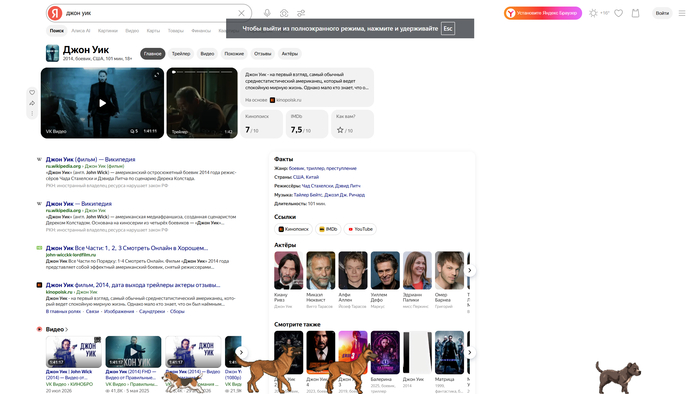Open Микаэл Нюквист actor photo
Screen dimensions: 700x394
321,270
